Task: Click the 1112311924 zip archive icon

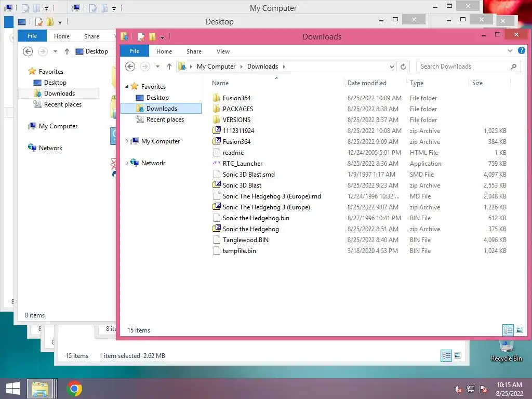Action: pos(217,130)
